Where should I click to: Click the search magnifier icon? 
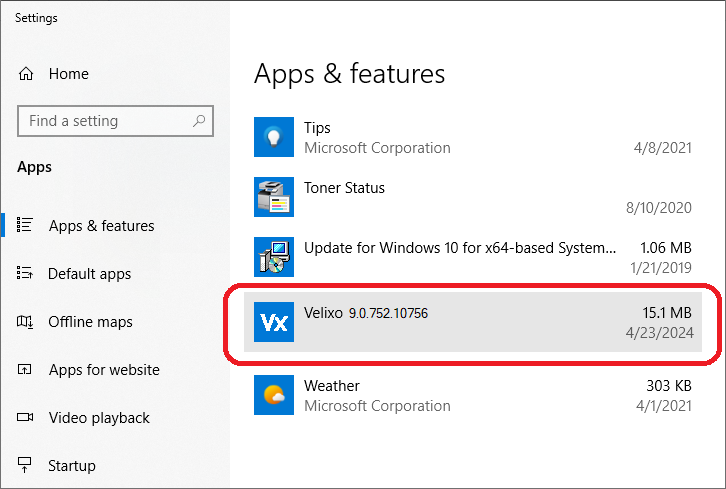[199, 121]
